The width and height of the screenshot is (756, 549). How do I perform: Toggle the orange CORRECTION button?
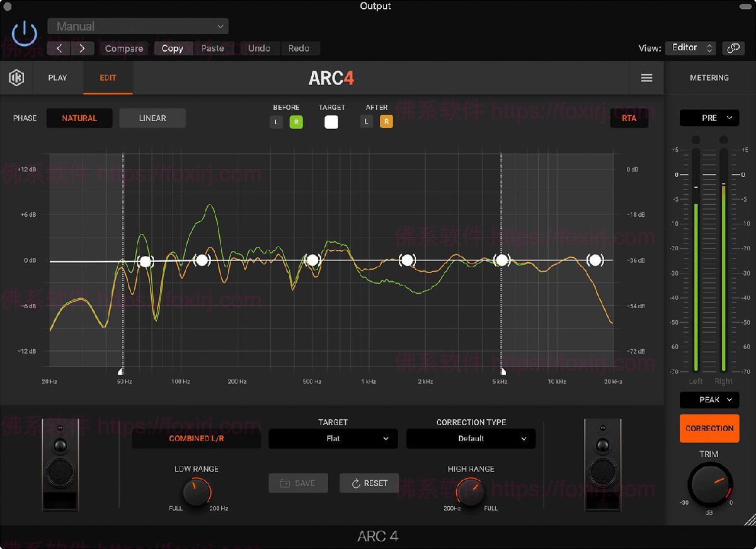pyautogui.click(x=709, y=429)
